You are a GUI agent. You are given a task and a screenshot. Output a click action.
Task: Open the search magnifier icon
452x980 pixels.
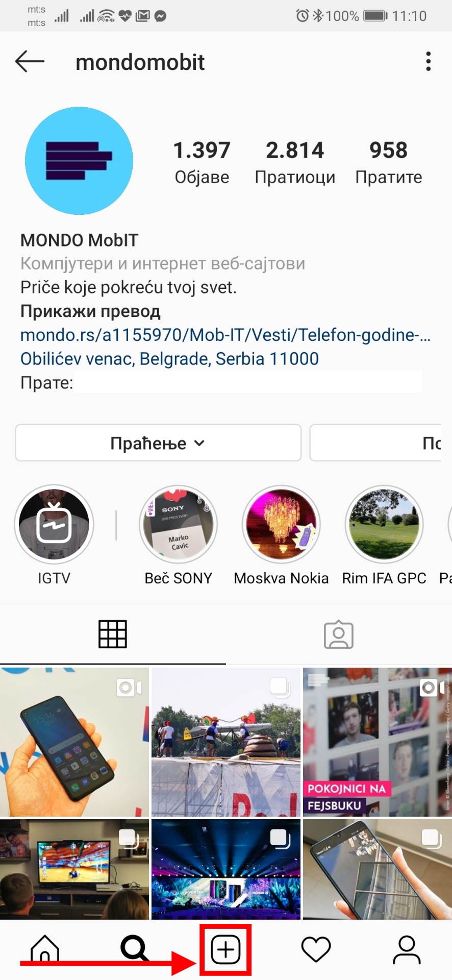coord(135,949)
